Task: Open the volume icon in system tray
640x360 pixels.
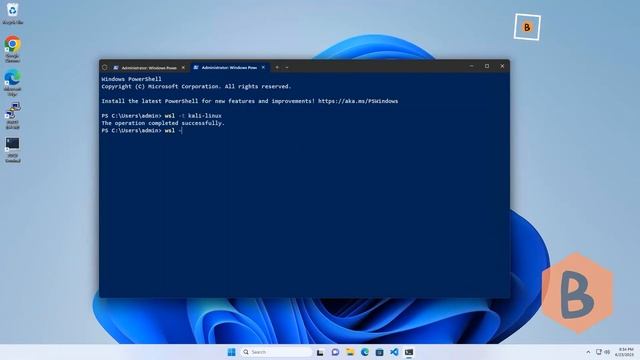Action: (x=607, y=352)
